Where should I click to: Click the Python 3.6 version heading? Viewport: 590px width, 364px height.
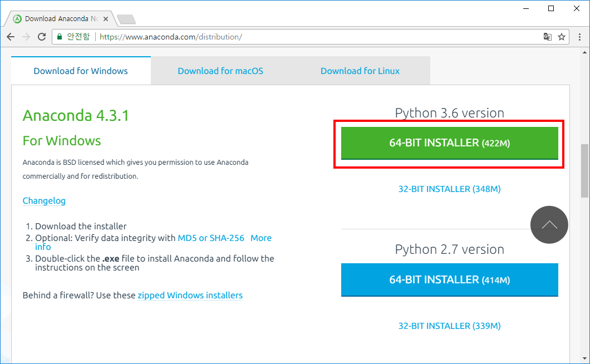click(450, 113)
